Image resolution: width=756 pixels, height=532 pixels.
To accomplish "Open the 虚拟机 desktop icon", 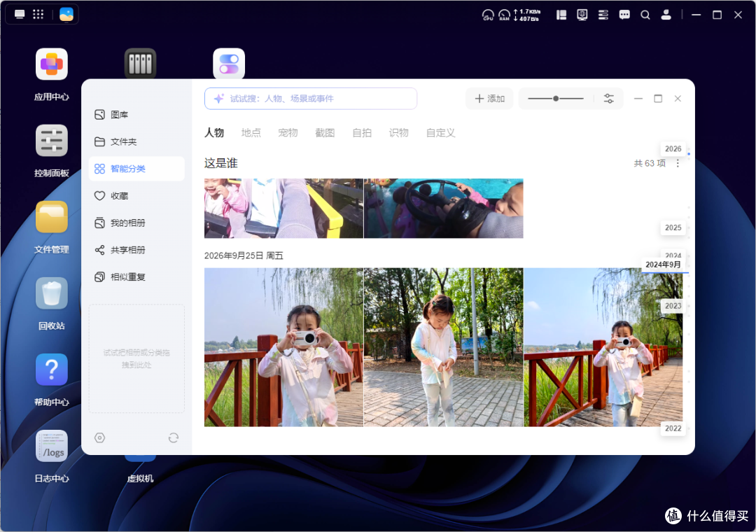I will pos(140,477).
